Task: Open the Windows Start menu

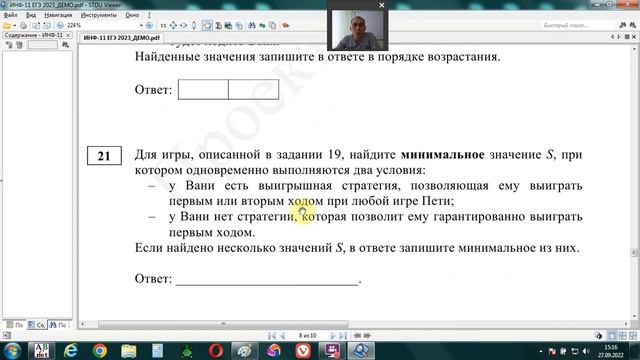Action: 12,351
